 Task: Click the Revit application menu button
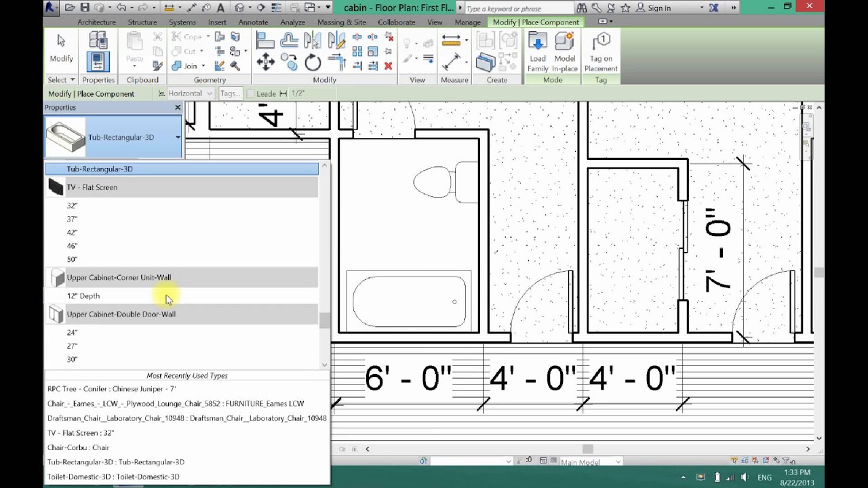(52, 8)
